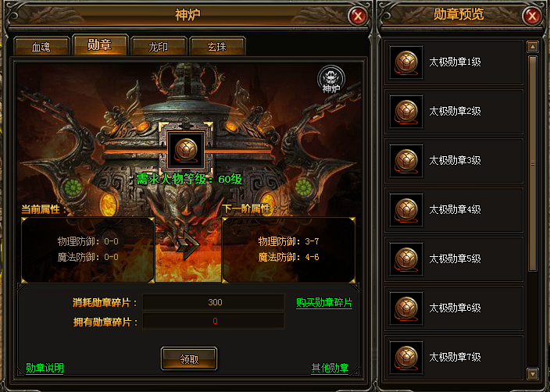This screenshot has width=550, height=392.
Task: Click the 领取 claim button
Action: point(189,358)
